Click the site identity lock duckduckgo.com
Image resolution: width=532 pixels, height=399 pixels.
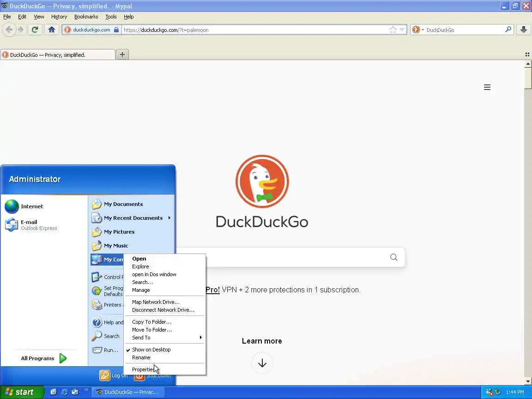[x=91, y=30]
